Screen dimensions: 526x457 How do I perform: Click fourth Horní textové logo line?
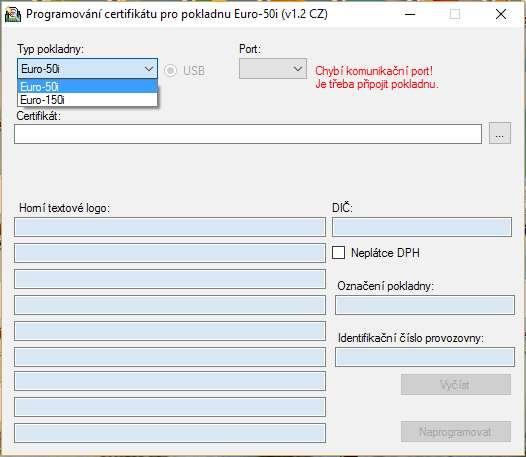(170, 305)
